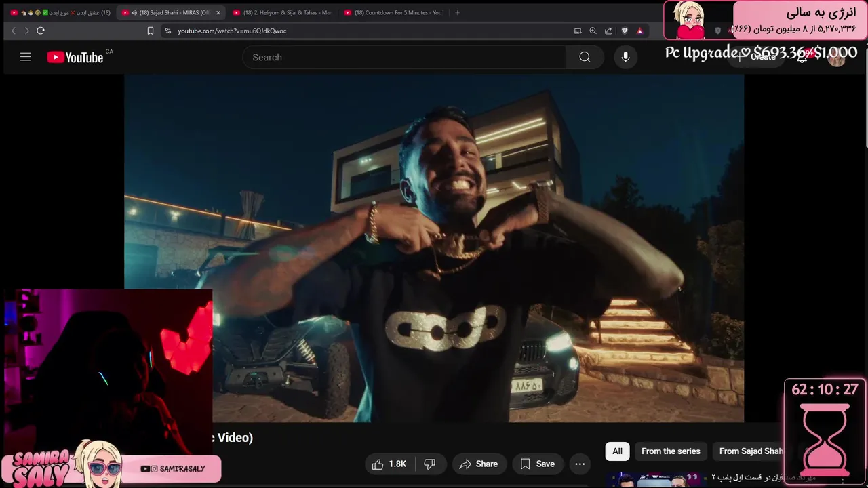Go back in browser history
Image resolution: width=868 pixels, height=488 pixels.
[14, 30]
